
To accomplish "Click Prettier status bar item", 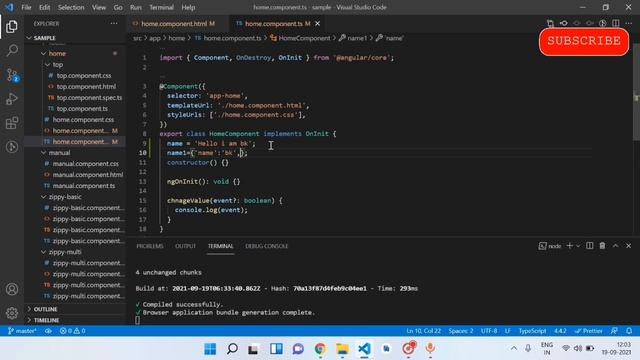I will point(588,331).
